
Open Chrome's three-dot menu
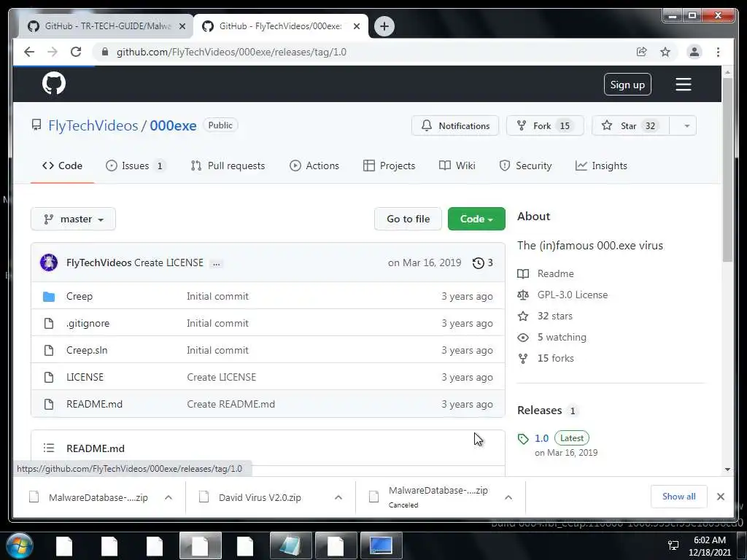718,52
